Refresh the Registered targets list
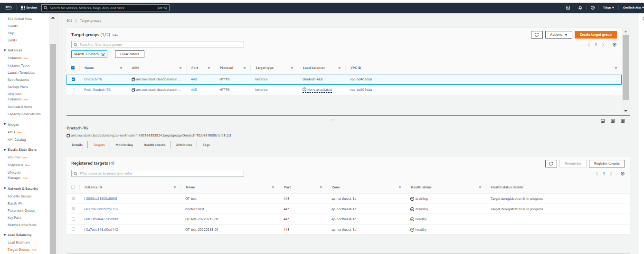The width and height of the screenshot is (644, 254). [x=551, y=163]
